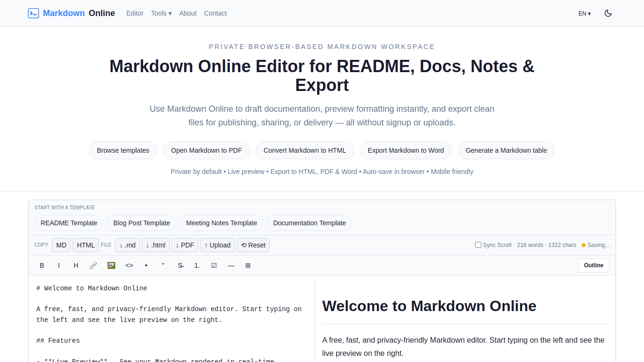The height and width of the screenshot is (362, 644).
Task: Insert a table with the grid icon
Action: (x=248, y=265)
